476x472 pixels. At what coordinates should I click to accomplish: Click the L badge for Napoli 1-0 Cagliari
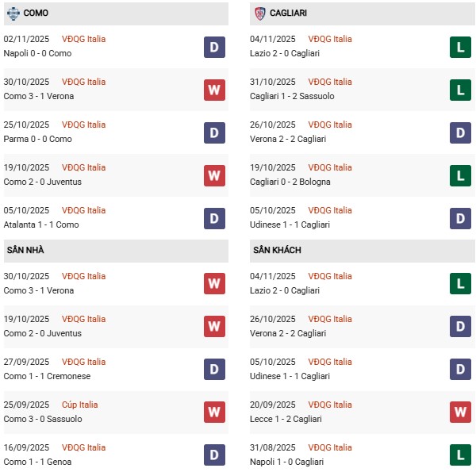(460, 455)
